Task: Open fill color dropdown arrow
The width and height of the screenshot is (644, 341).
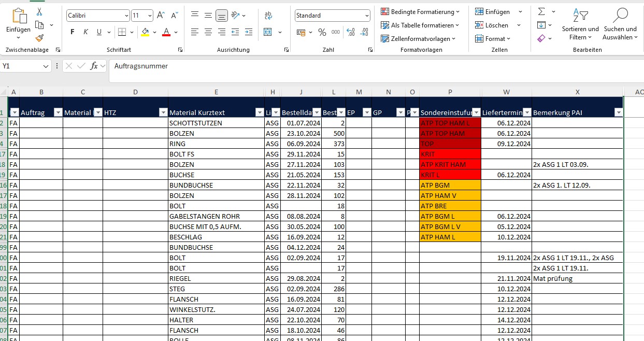Action: pos(154,32)
